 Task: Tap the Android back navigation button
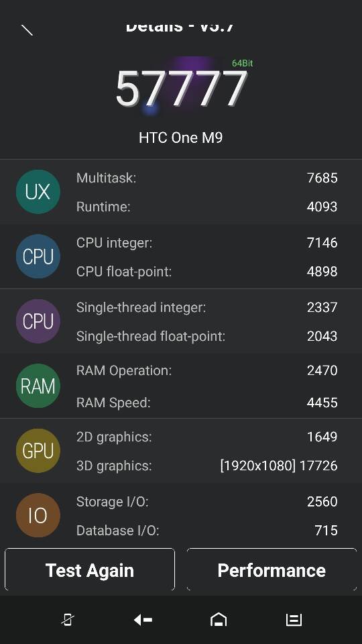pyautogui.click(x=143, y=620)
